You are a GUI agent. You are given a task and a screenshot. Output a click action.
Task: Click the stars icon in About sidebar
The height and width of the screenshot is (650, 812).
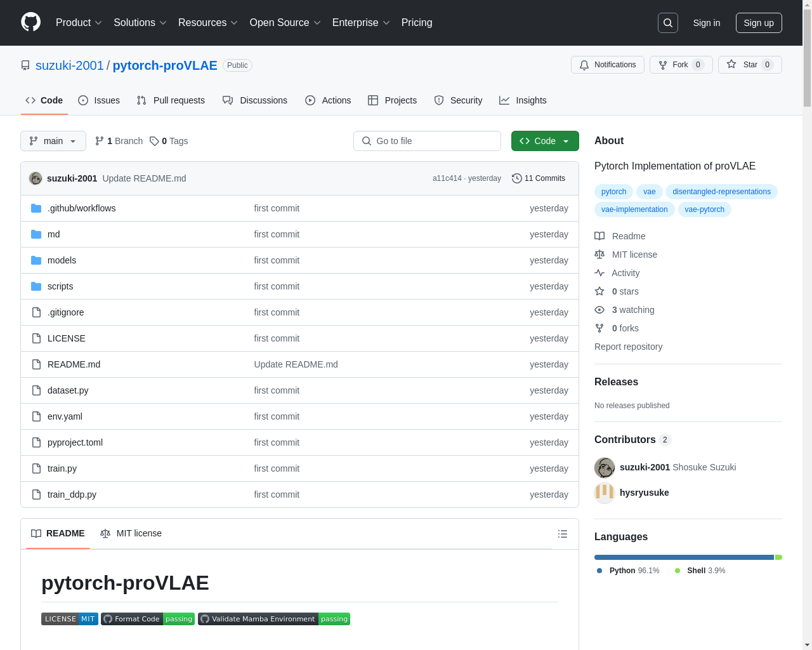[599, 291]
